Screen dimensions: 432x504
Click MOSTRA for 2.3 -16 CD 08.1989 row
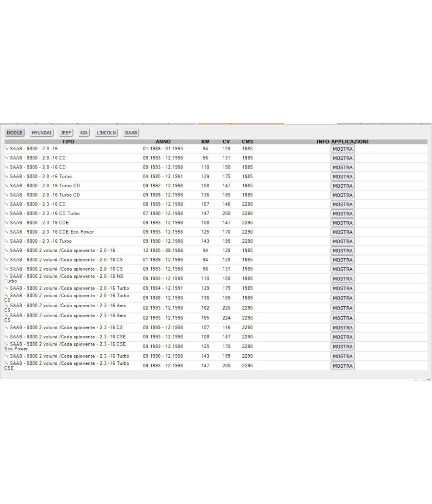click(x=343, y=204)
